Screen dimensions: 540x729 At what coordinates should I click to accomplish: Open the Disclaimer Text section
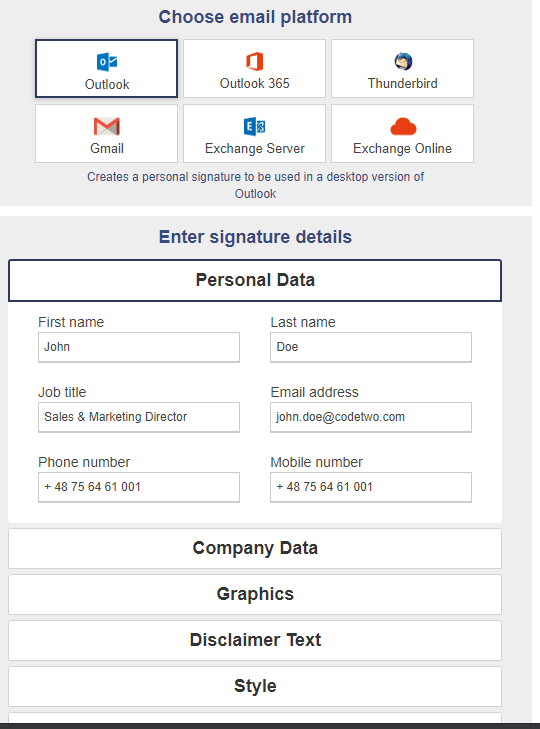coord(255,640)
